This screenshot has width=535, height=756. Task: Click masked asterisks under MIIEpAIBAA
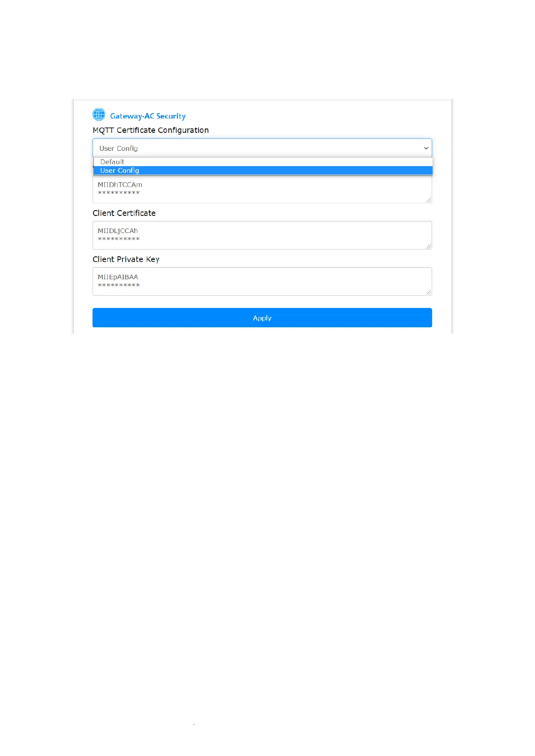pyautogui.click(x=119, y=286)
